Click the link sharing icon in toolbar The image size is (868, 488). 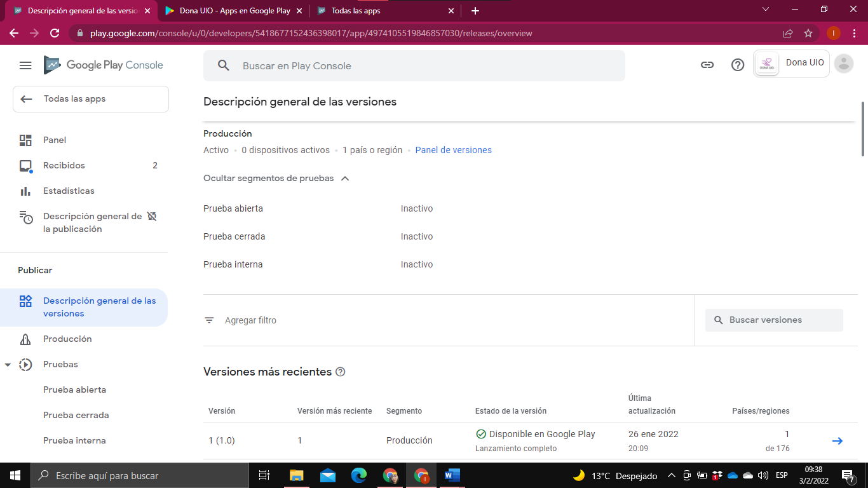tap(707, 64)
